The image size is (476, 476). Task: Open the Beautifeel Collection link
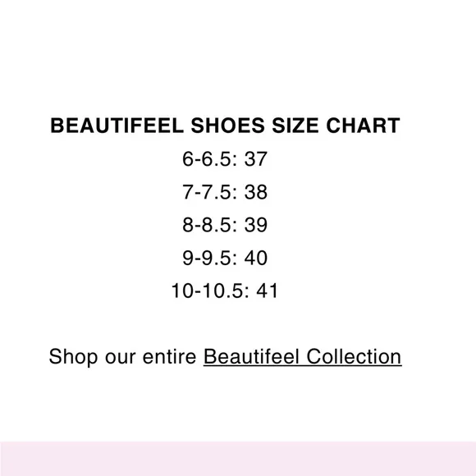302,357
